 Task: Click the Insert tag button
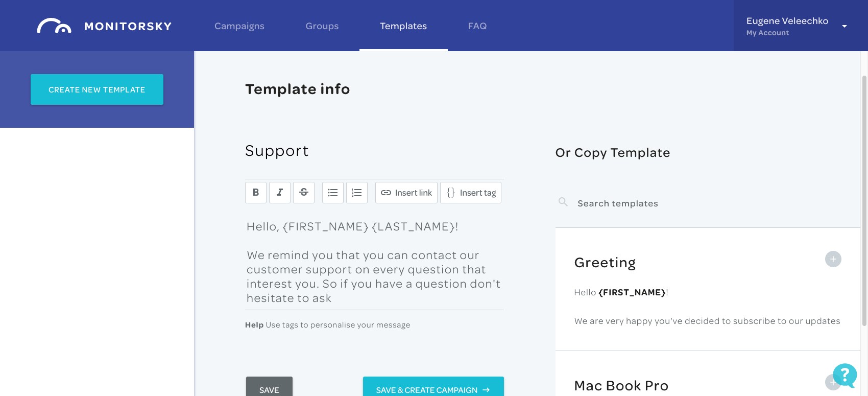pyautogui.click(x=471, y=193)
